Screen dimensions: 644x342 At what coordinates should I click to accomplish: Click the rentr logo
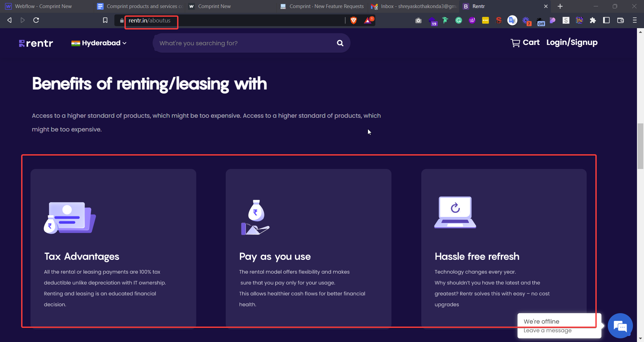tap(36, 43)
